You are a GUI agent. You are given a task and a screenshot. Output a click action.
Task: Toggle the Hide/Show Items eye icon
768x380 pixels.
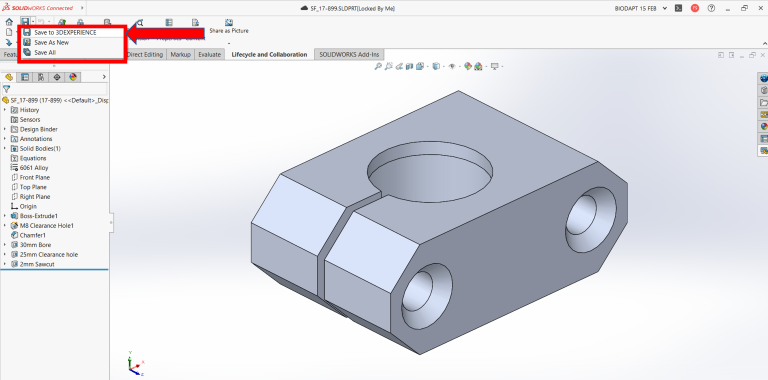[x=452, y=66]
